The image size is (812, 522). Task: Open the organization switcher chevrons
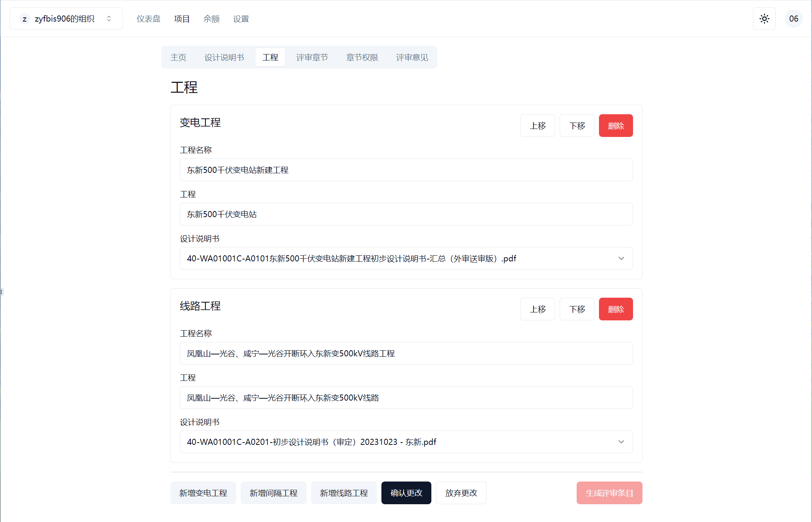click(109, 19)
